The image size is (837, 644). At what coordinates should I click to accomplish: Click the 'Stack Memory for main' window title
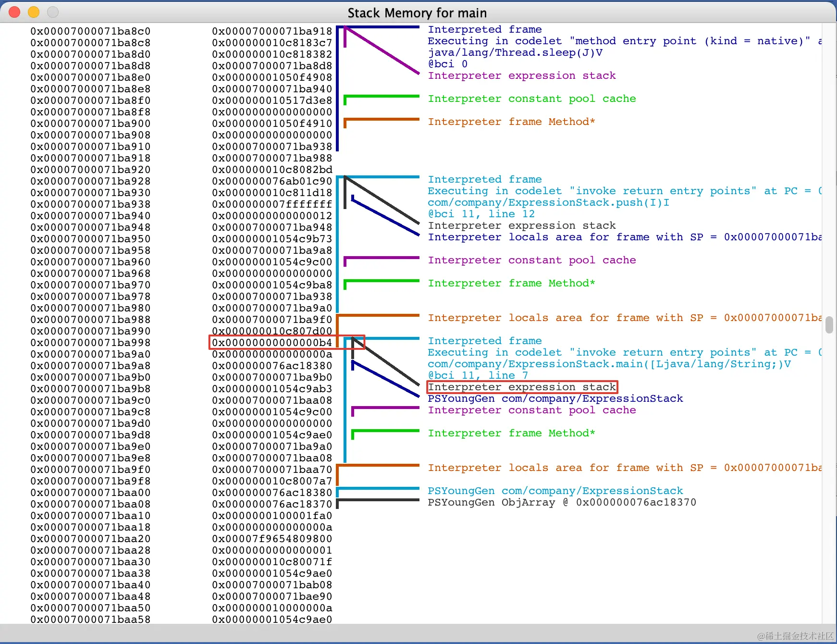417,13
